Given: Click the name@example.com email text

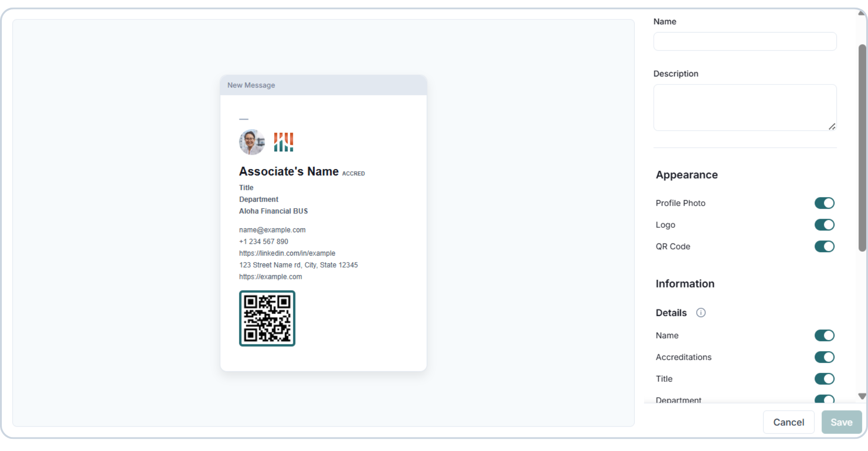Looking at the screenshot, I should coord(272,230).
